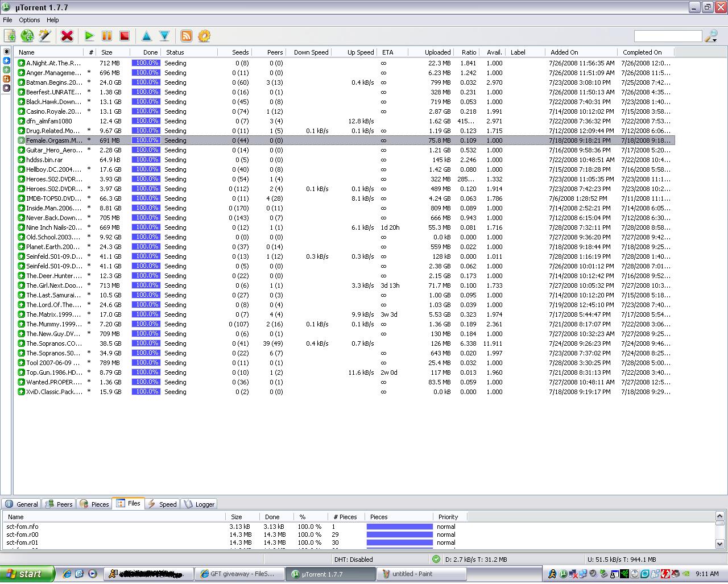Select the Downloading category sidebar icon
The image size is (728, 584).
[7, 61]
